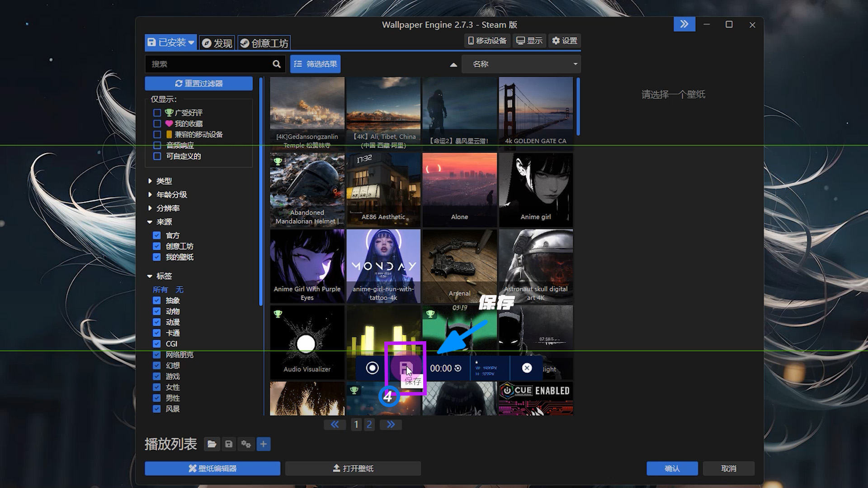Go to page 1
Screen dimensions: 868x488
[356, 424]
